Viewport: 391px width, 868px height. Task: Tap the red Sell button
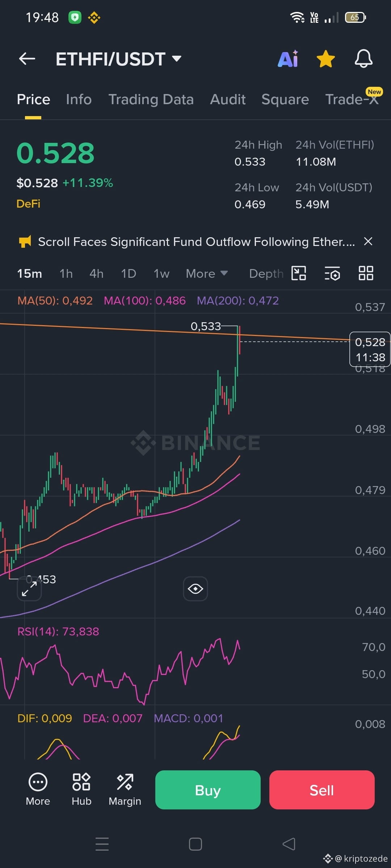[322, 790]
